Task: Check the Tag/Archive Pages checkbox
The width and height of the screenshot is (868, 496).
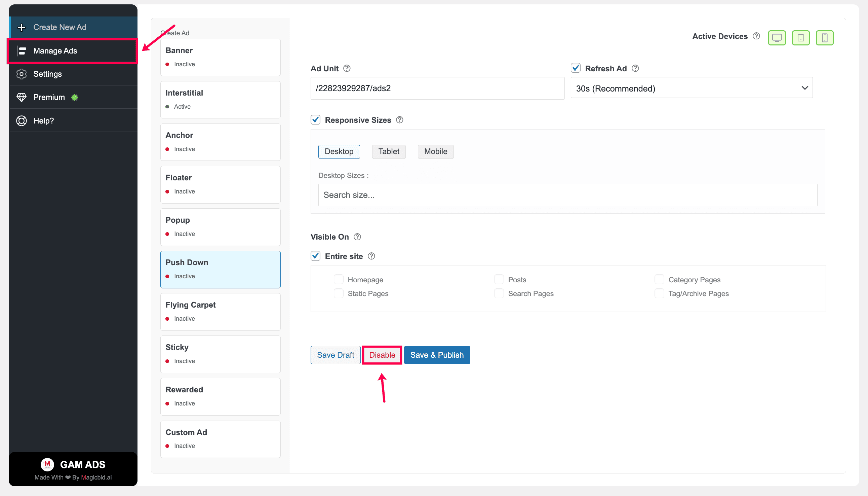Action: point(659,293)
